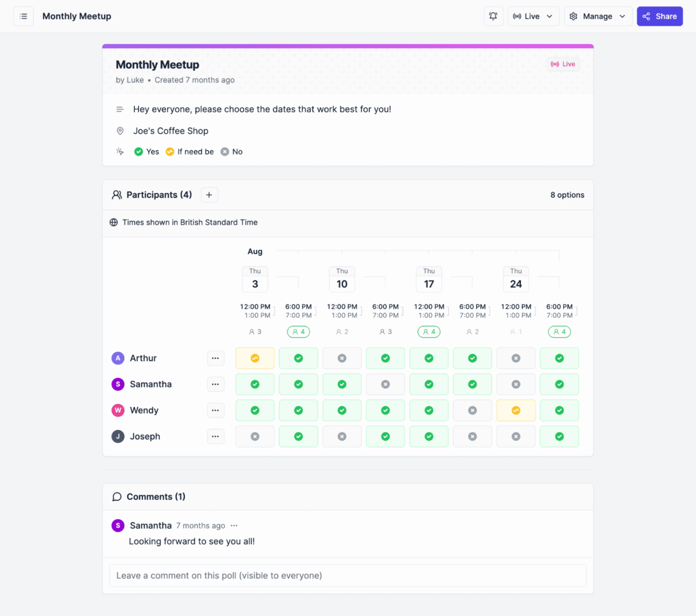696x616 pixels.
Task: Open the navigation sidebar menu
Action: click(x=23, y=16)
